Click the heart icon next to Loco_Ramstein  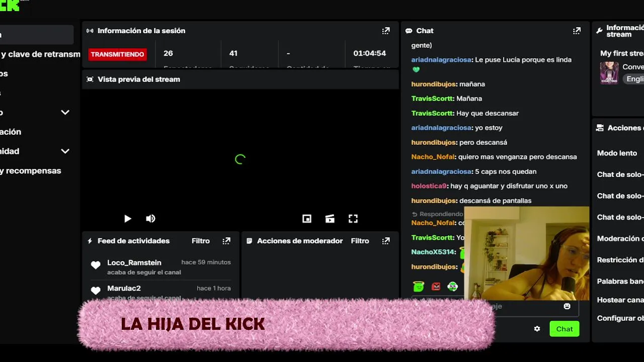tap(96, 265)
